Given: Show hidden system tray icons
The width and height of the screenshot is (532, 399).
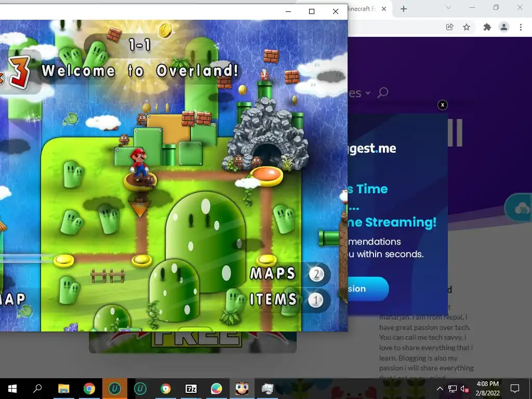Looking at the screenshot, I should (x=440, y=389).
